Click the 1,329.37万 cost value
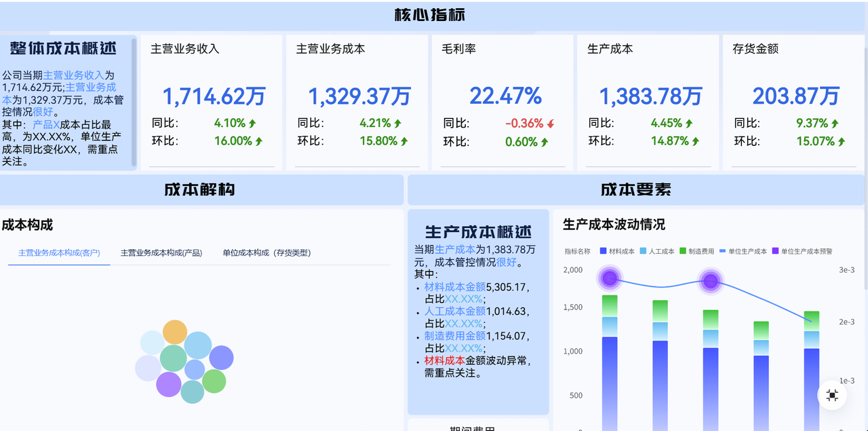This screenshot has width=868, height=431. point(359,96)
